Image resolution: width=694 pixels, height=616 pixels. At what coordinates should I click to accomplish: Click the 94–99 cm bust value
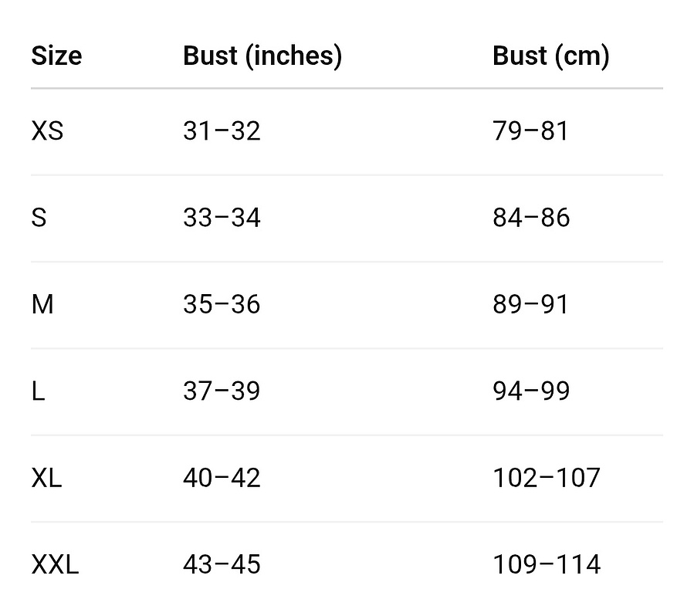[x=531, y=391]
